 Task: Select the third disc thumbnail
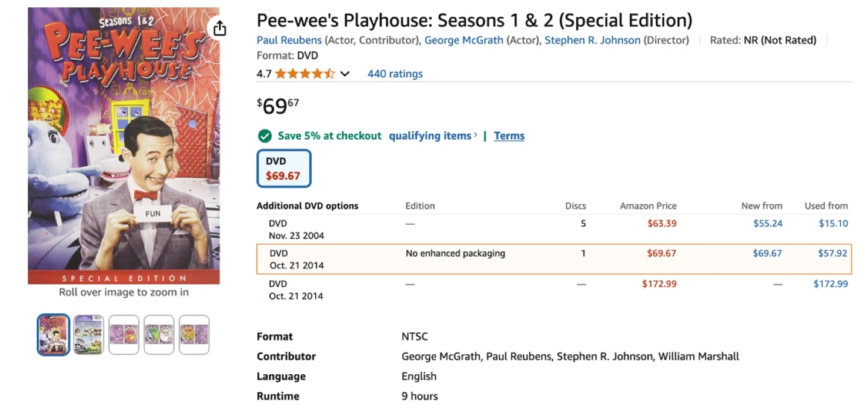(124, 334)
